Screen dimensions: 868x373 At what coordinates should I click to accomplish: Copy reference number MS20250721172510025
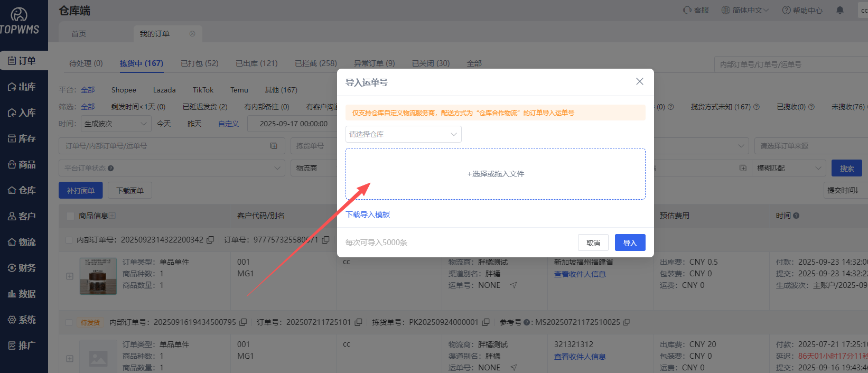point(627,322)
